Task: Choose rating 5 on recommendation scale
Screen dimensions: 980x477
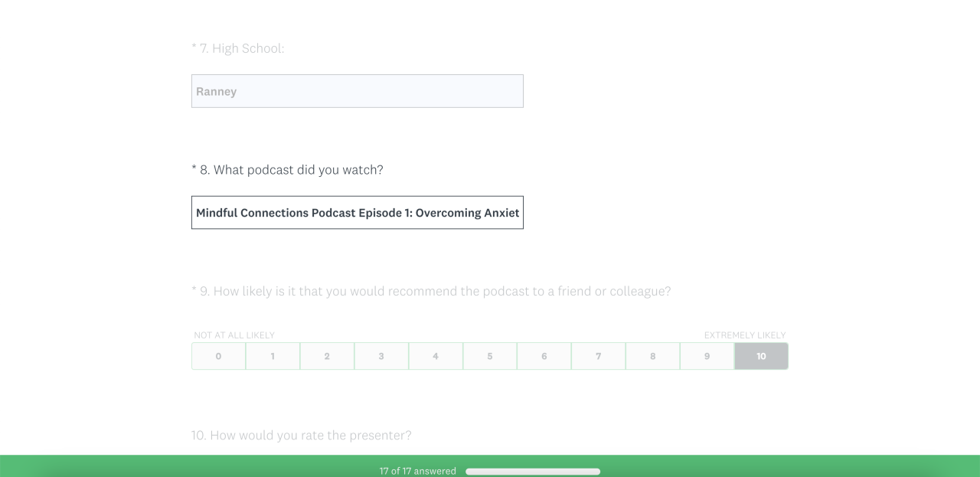Action: [490, 356]
